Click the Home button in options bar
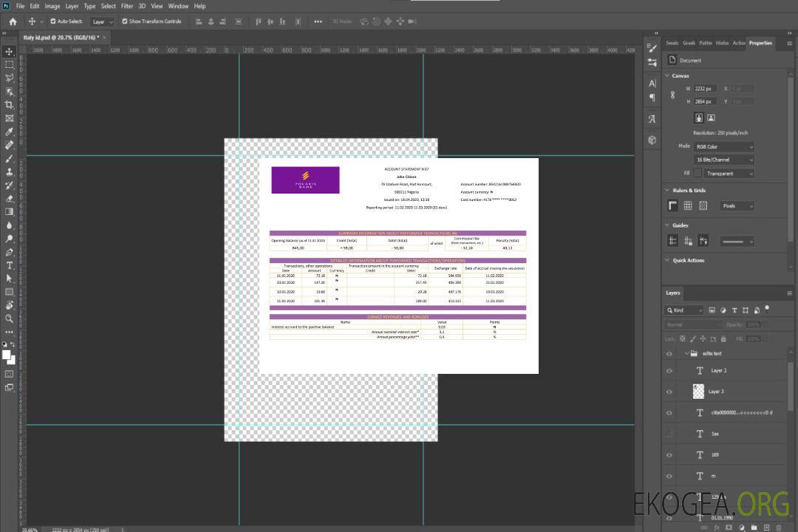The image size is (798, 532). pyautogui.click(x=13, y=21)
